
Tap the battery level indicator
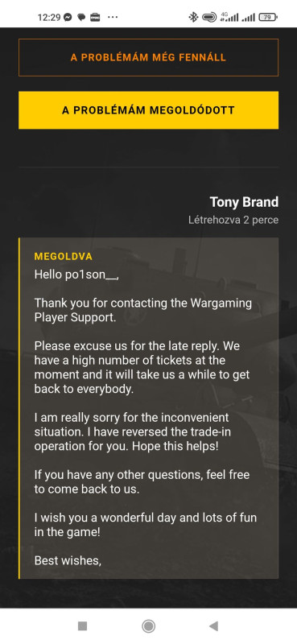pos(268,17)
